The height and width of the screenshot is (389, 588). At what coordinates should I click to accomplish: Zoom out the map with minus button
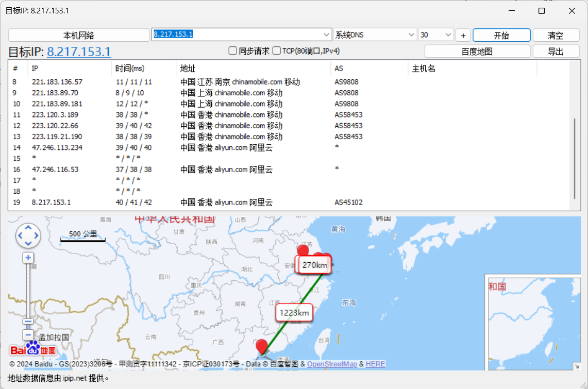click(28, 335)
